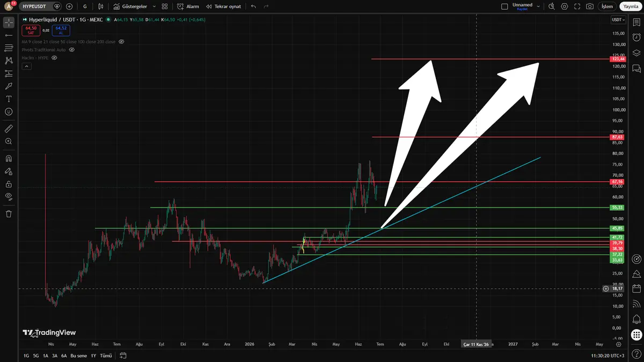Open the chart patterns tool

tap(9, 61)
